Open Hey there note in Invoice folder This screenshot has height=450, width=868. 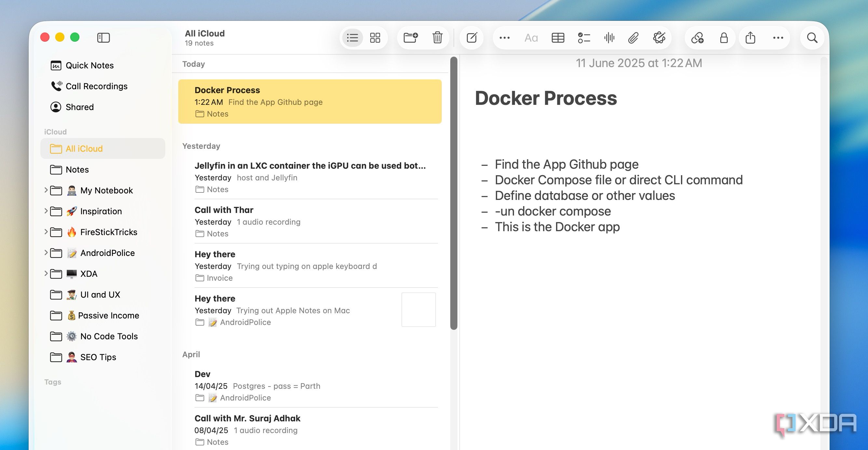click(310, 266)
